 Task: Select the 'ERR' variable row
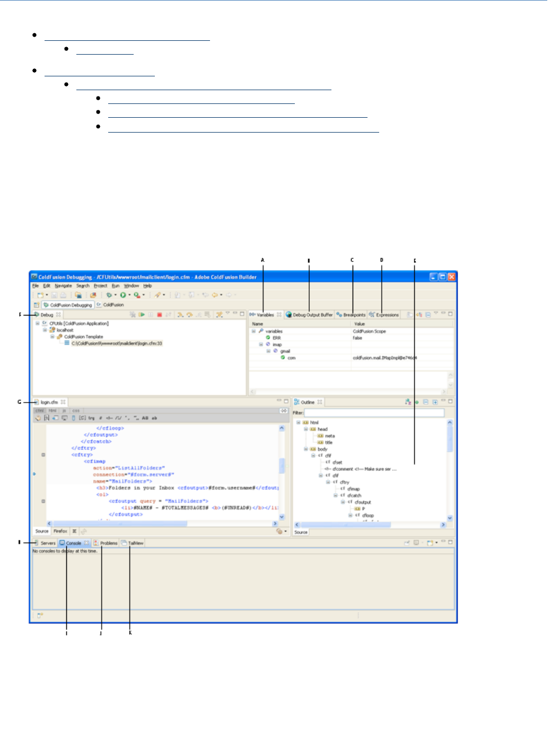point(352,337)
